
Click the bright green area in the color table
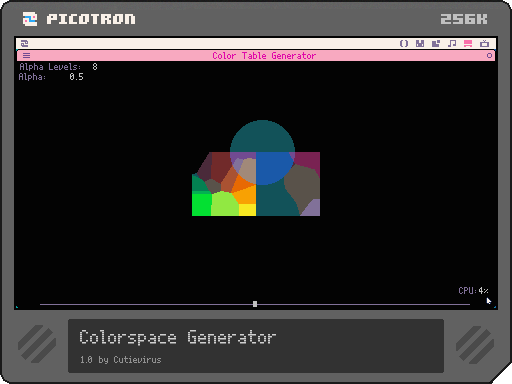[x=201, y=204]
